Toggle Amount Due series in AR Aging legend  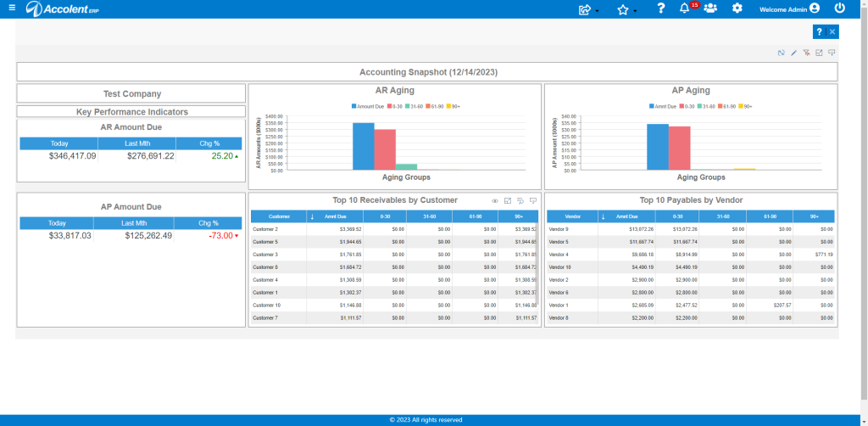(x=368, y=106)
